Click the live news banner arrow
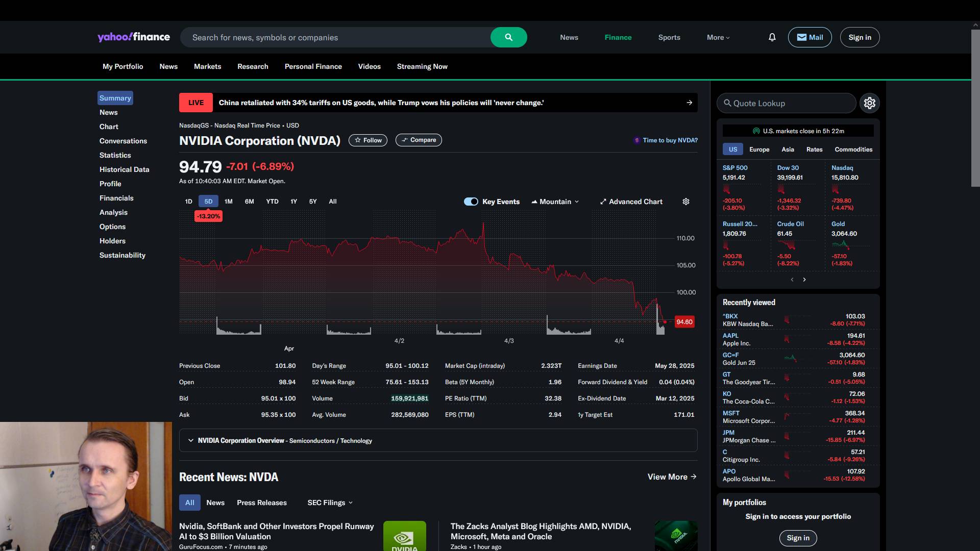Image resolution: width=980 pixels, height=551 pixels. tap(689, 103)
